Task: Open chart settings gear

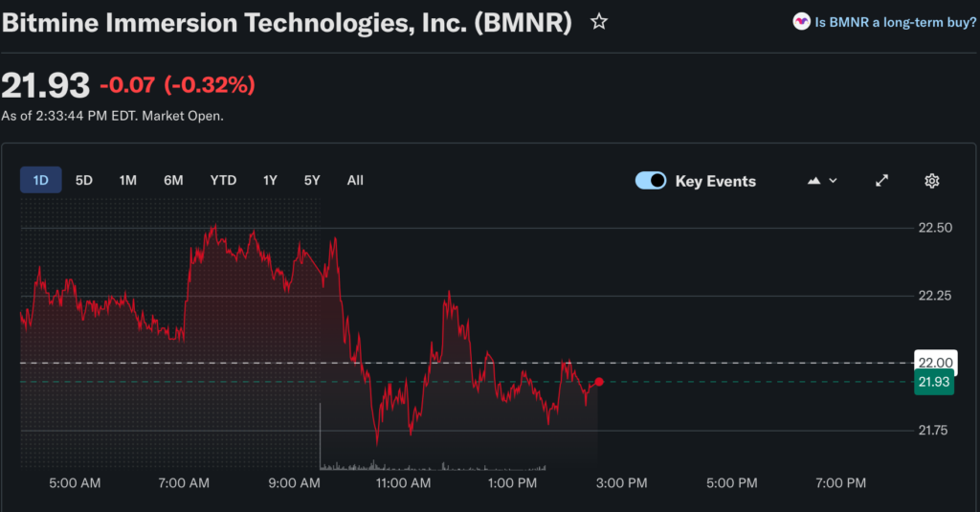Action: (x=932, y=181)
